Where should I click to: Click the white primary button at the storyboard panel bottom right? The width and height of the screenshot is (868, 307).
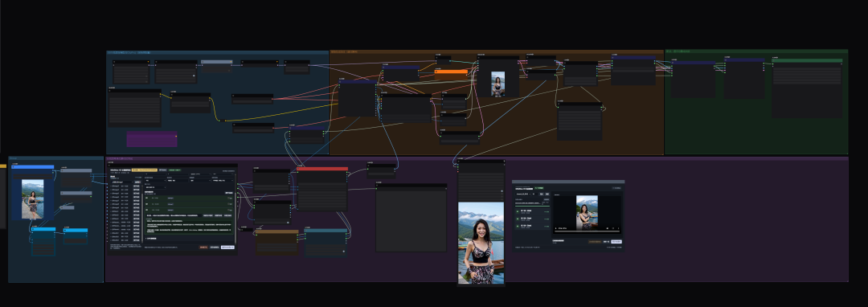pos(227,248)
